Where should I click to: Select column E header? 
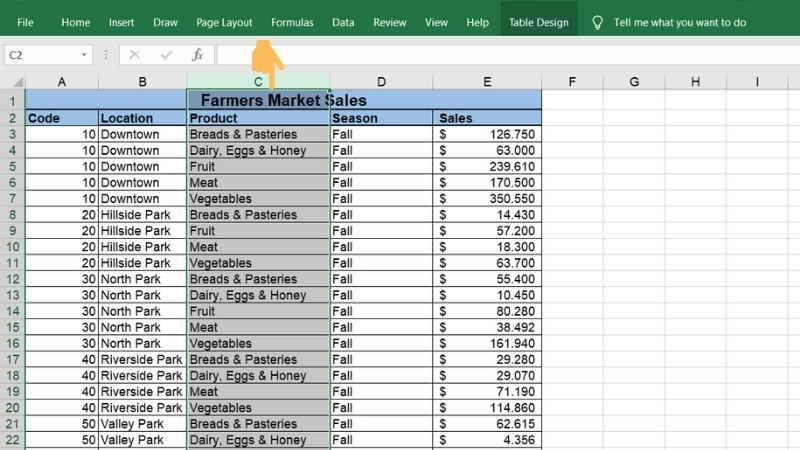[486, 82]
